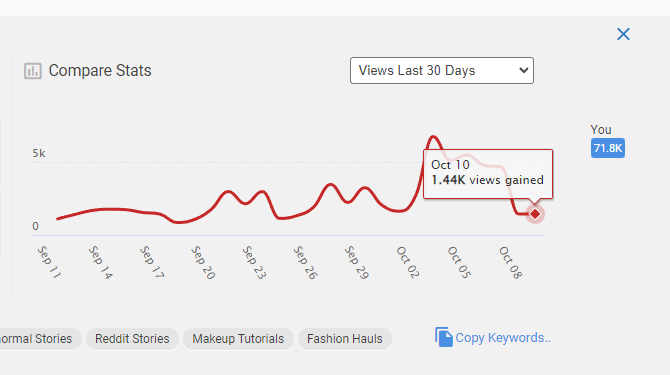
Task: Click the Sep 14 axis label
Action: (100, 262)
